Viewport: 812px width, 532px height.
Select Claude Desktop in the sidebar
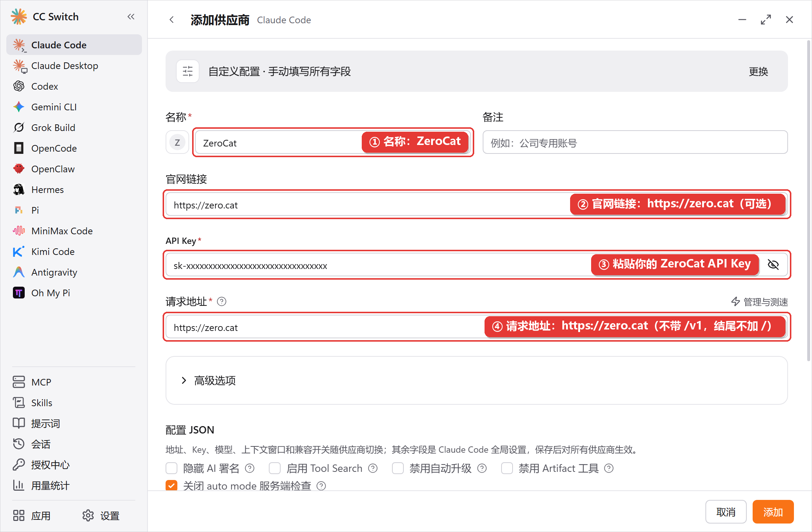pos(74,66)
